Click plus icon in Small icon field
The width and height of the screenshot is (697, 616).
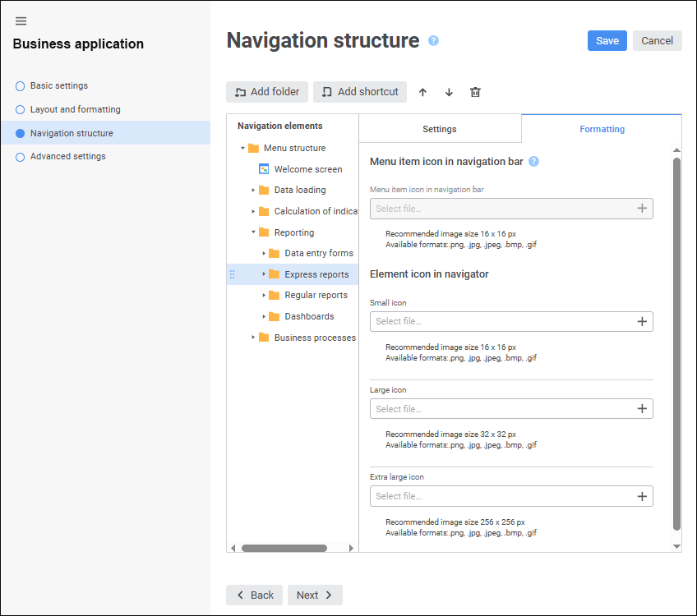[x=642, y=322]
